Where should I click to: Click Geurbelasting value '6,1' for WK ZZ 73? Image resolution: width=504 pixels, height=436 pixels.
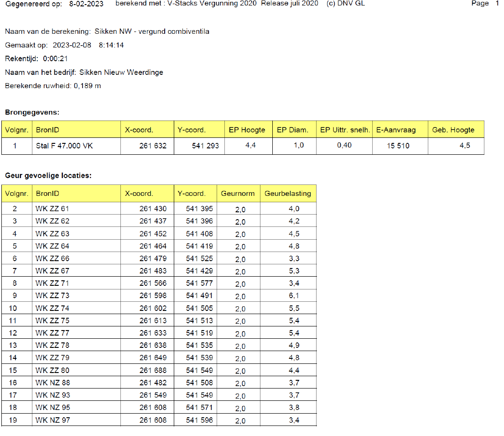[x=294, y=295]
